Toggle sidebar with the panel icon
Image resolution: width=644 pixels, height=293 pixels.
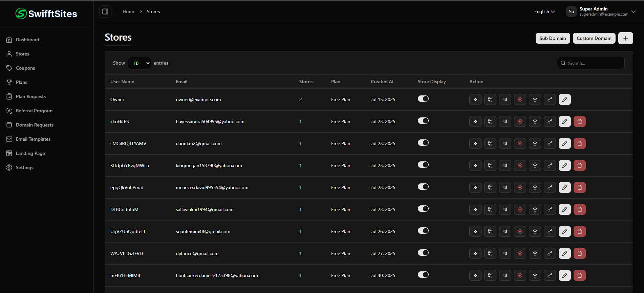[105, 12]
